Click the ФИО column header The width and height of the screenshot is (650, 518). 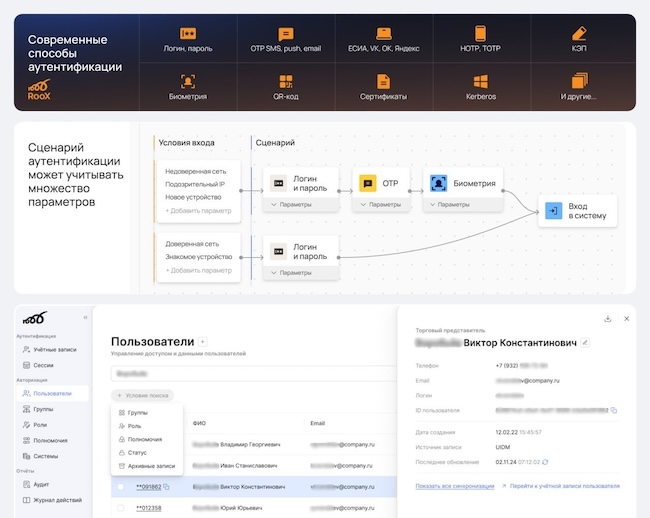pyautogui.click(x=199, y=423)
